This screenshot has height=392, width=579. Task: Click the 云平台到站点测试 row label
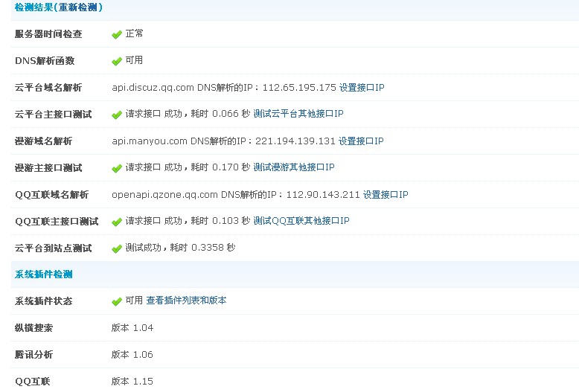[53, 248]
